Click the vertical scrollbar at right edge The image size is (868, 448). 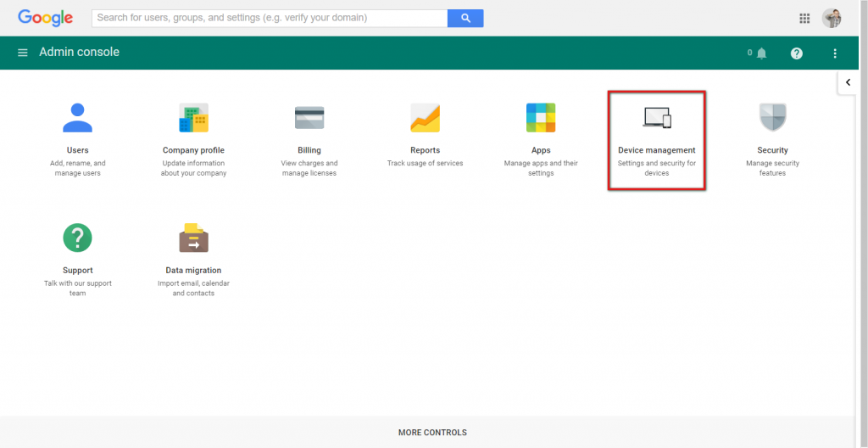pos(862,224)
